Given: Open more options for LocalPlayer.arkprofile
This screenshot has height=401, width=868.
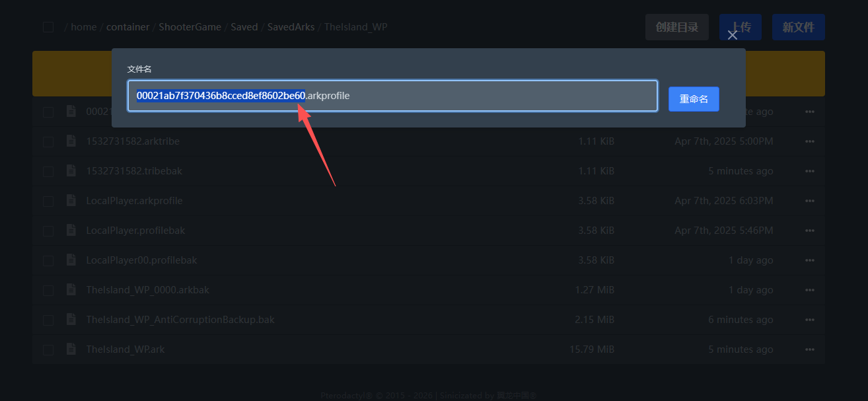Looking at the screenshot, I should pyautogui.click(x=810, y=201).
